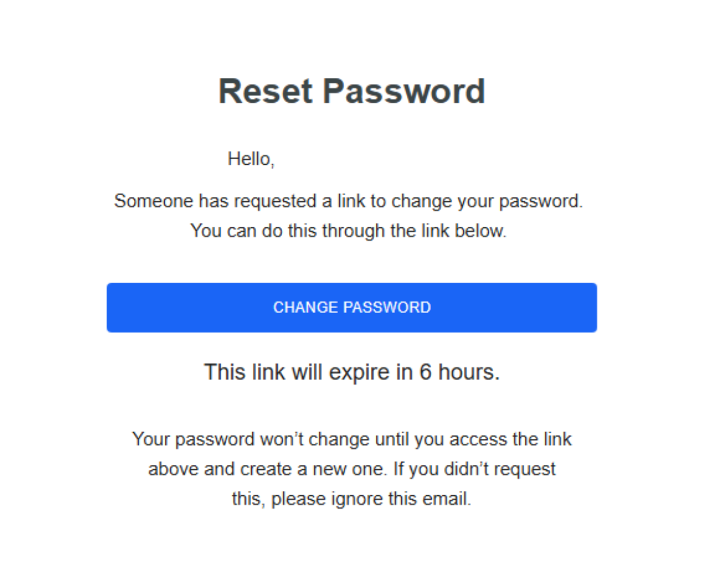Click 'This link will expire' notice
The image size is (728, 563).
click(352, 372)
